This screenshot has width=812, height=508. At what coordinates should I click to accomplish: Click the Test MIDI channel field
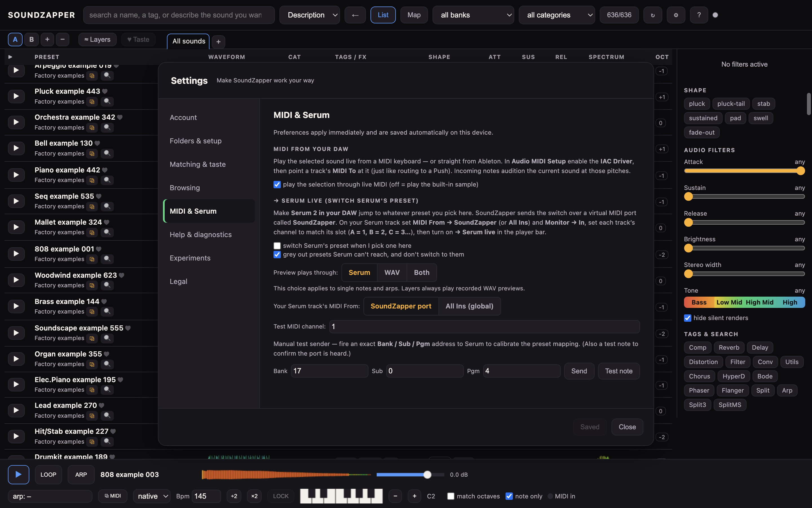484,327
